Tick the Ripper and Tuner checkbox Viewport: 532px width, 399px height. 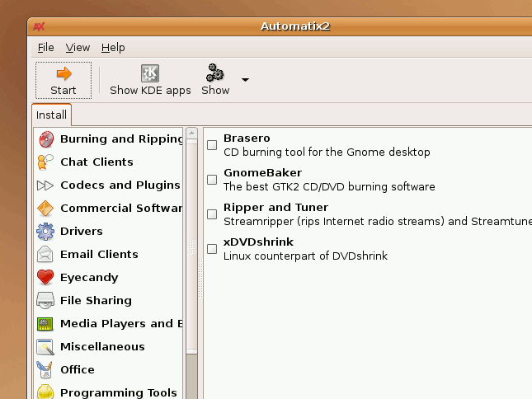(212, 214)
